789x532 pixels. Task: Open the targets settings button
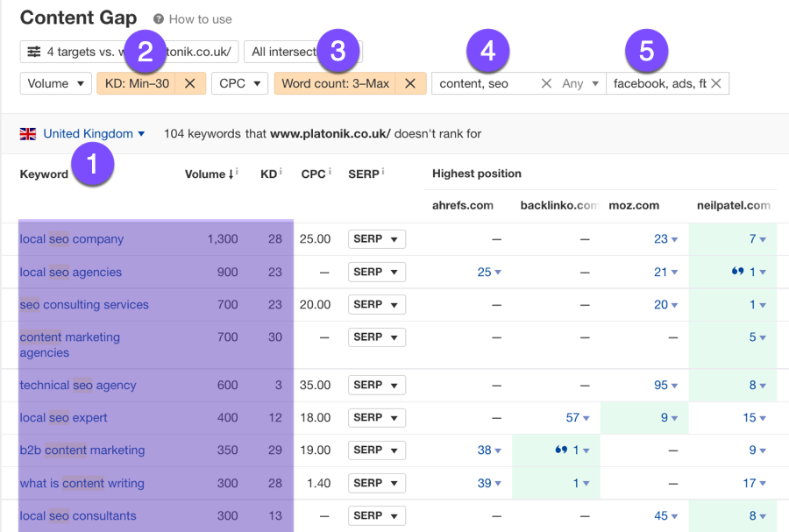click(129, 52)
